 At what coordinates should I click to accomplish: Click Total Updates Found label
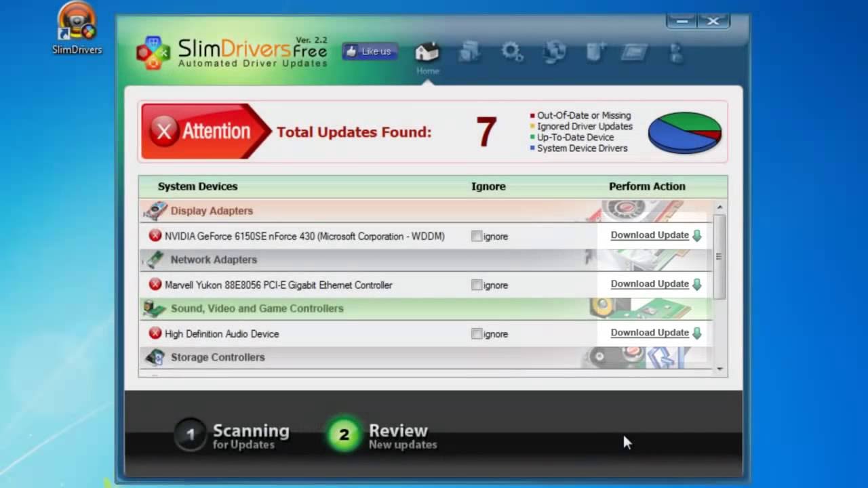[x=354, y=132]
